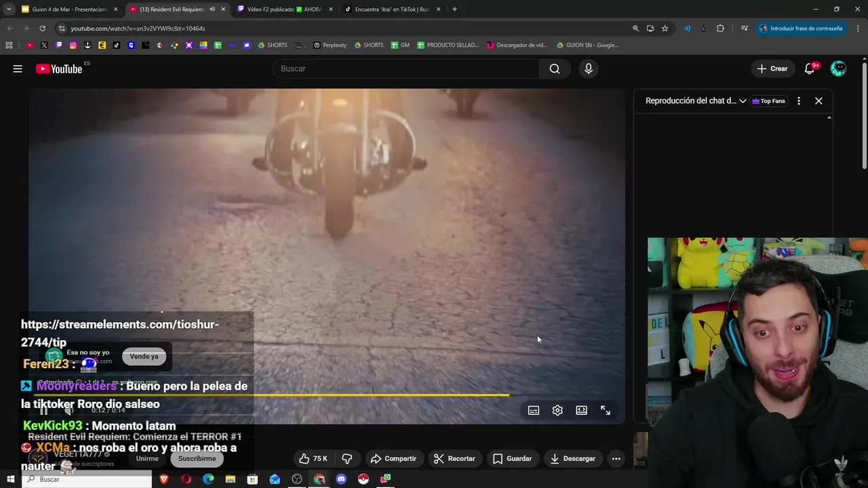Open GUION SN - Google... bookmark
868x488 pixels.
587,45
